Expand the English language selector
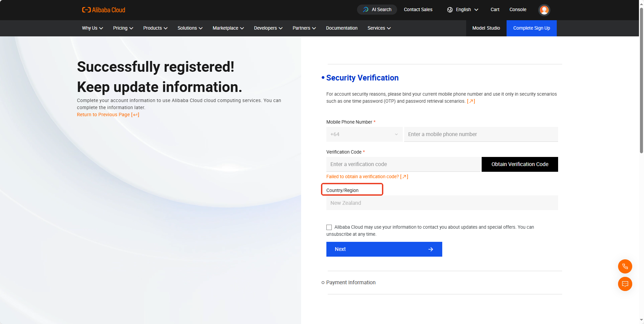The width and height of the screenshot is (644, 324). click(463, 10)
